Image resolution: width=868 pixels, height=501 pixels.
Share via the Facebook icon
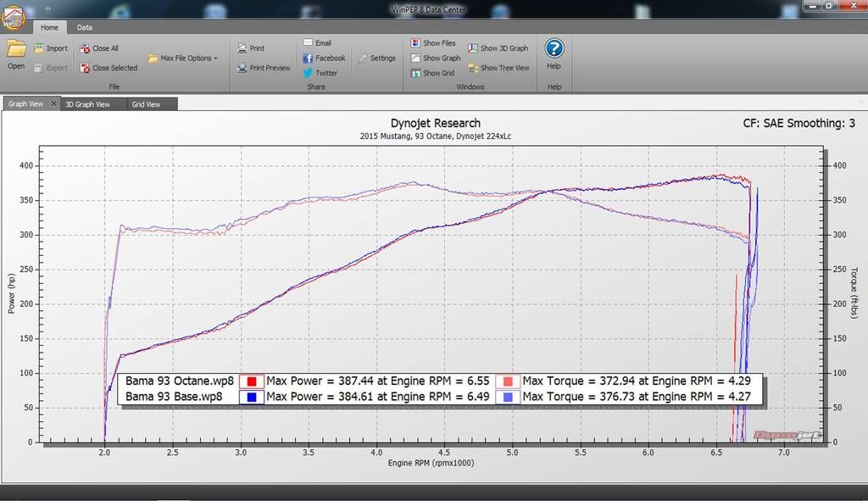308,58
